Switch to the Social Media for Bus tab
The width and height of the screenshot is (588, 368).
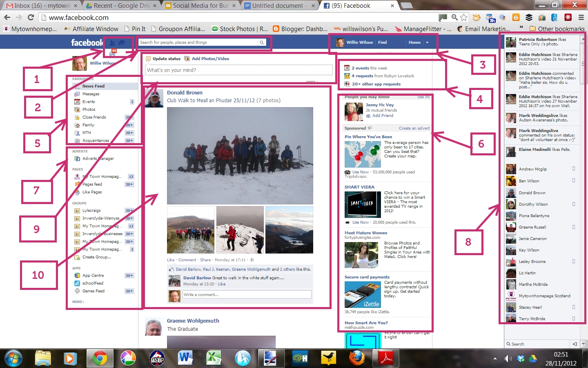pos(200,6)
